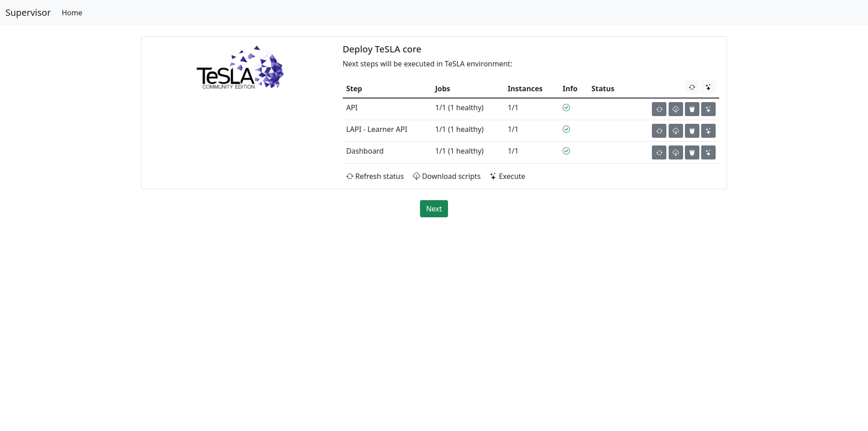Download the Dashboard deployment script
The height and width of the screenshot is (431, 868).
675,153
